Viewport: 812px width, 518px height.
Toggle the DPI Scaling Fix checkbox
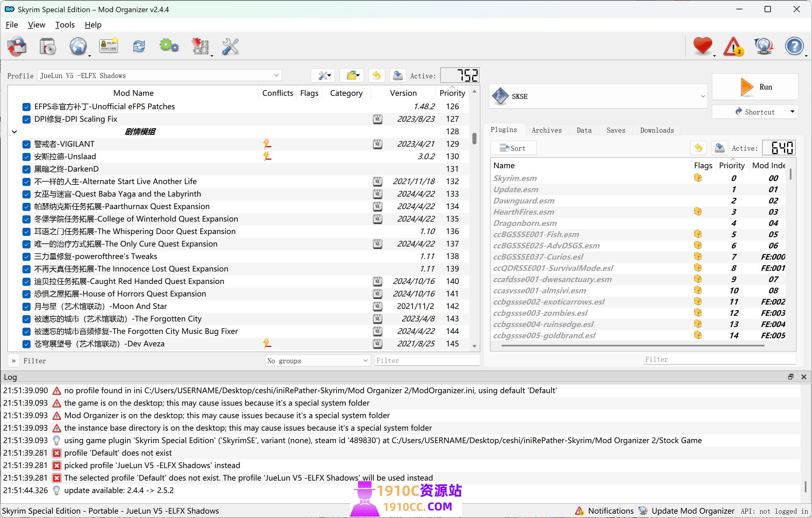26,120
